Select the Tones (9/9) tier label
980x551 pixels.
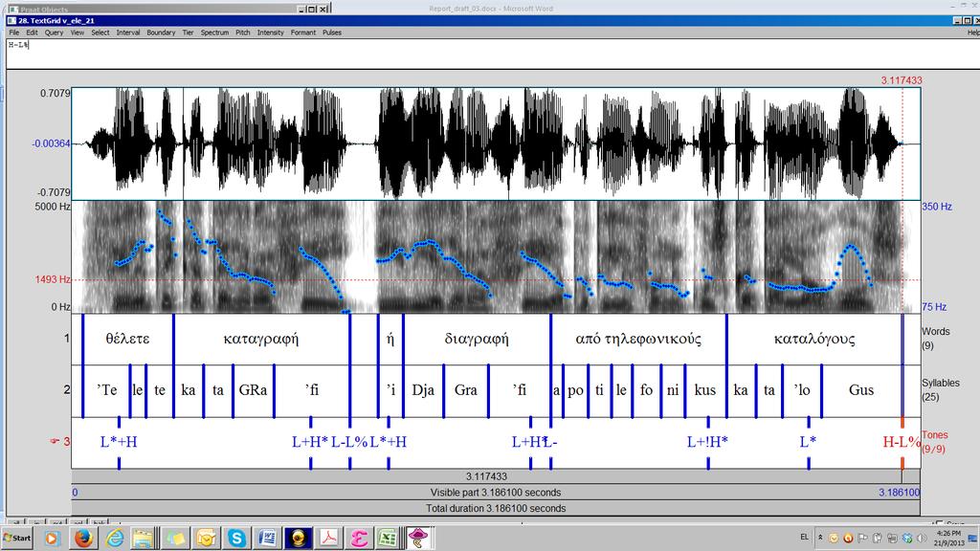(x=934, y=442)
